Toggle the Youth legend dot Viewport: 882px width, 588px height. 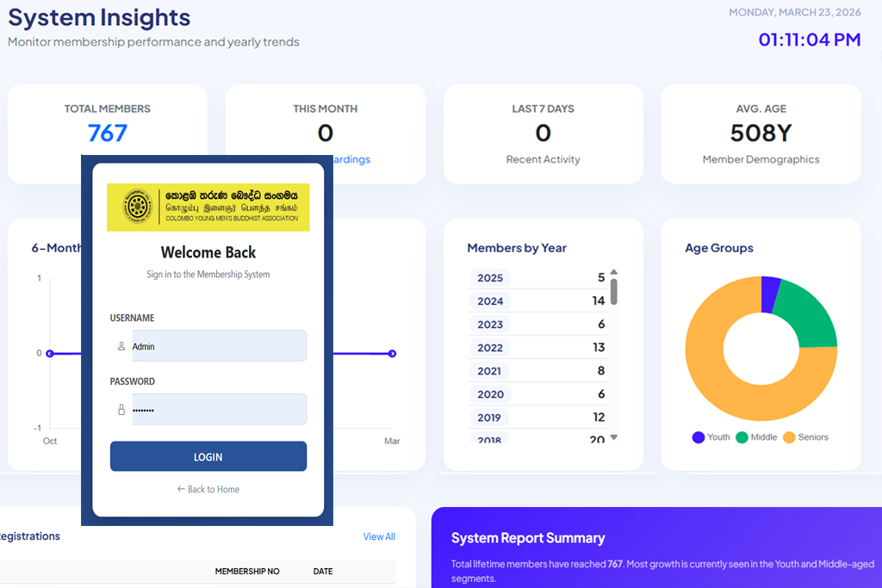coord(699,437)
